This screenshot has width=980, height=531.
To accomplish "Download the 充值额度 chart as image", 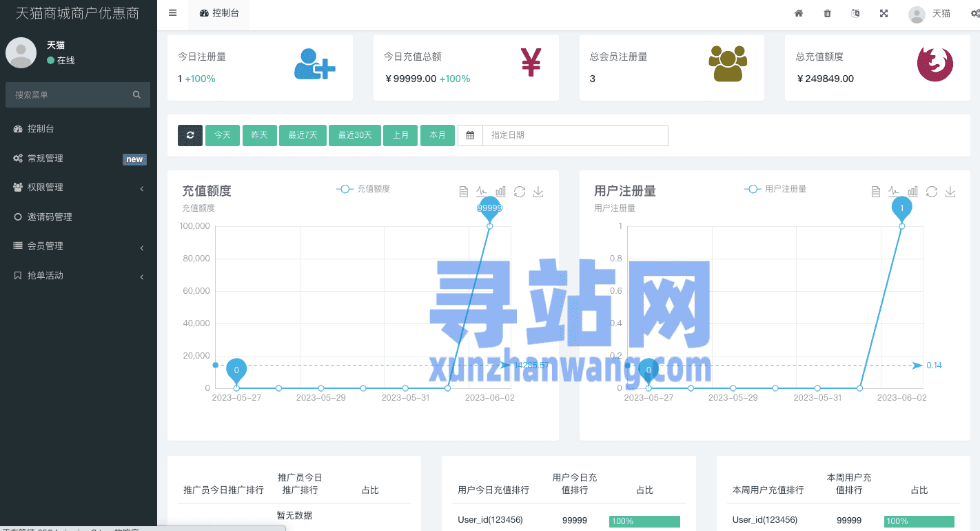I will click(x=538, y=192).
